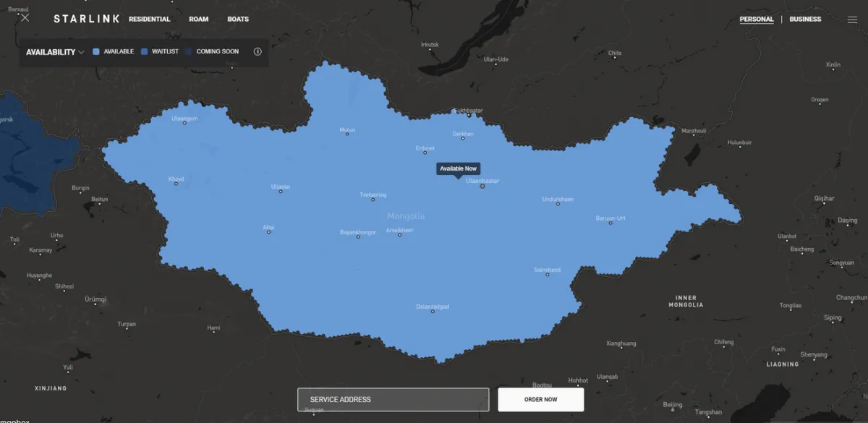Go to the Starlink logo home link

tap(86, 19)
